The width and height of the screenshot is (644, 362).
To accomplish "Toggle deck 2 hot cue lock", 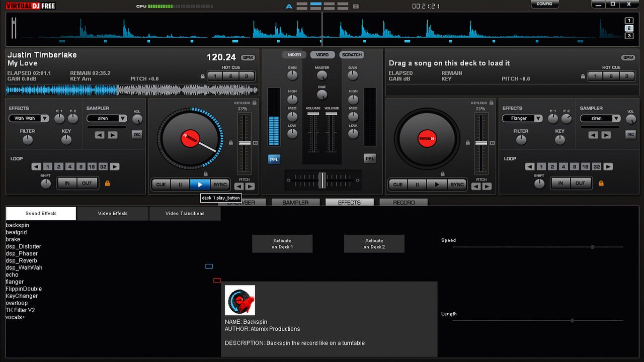I will (583, 76).
